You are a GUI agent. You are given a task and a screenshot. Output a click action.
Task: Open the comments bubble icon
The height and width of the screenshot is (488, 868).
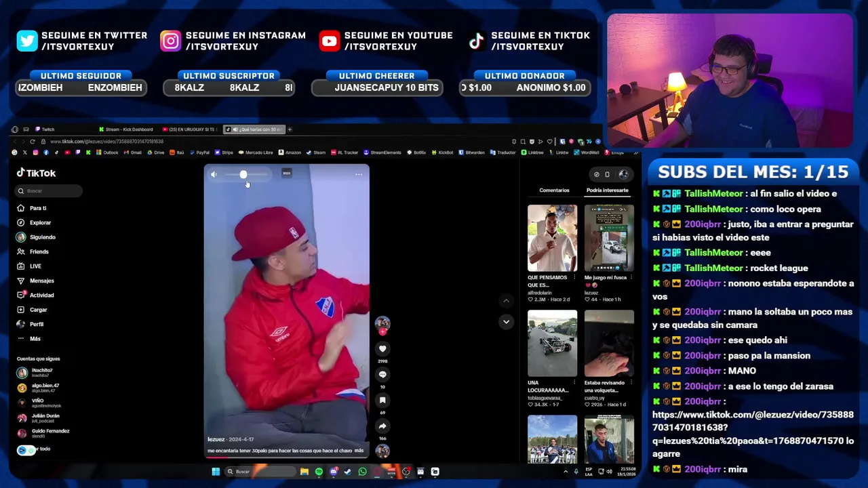(382, 374)
